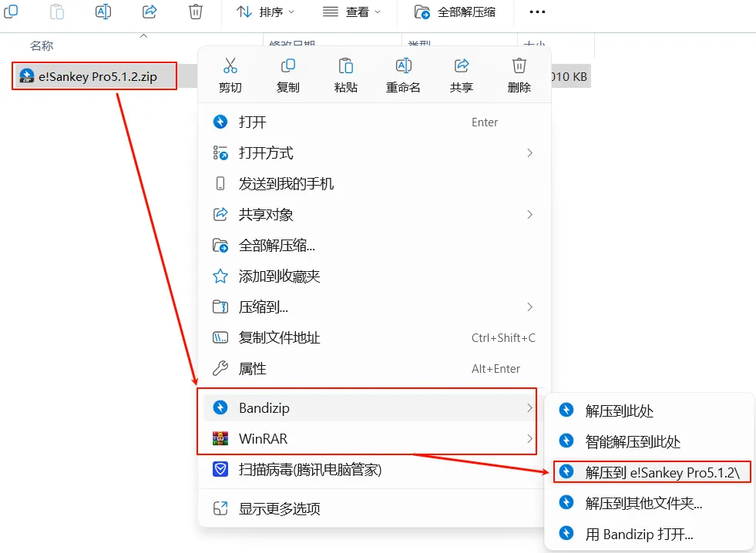Click the phone icon for 发送到我的手机
This screenshot has height=553, width=756.
tap(220, 183)
